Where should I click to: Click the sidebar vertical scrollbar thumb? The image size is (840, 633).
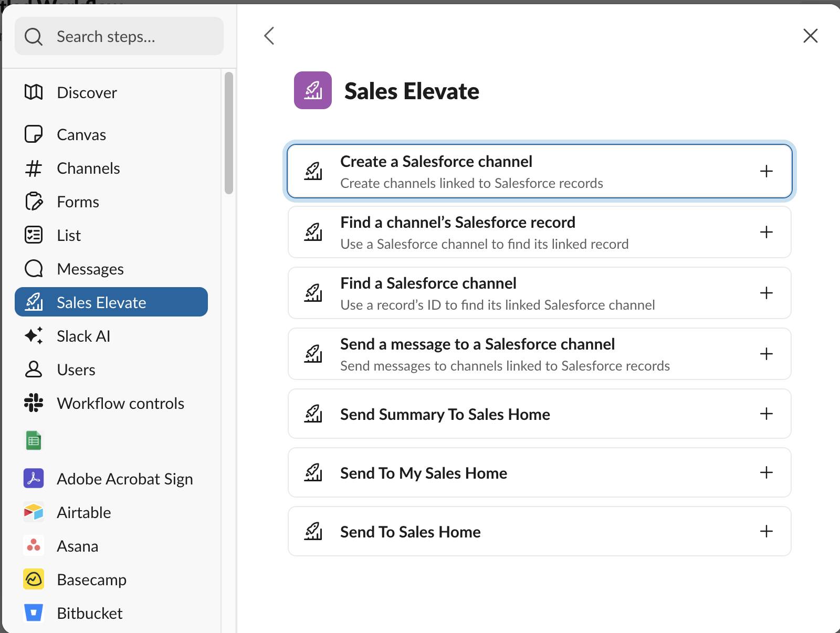pos(228,133)
